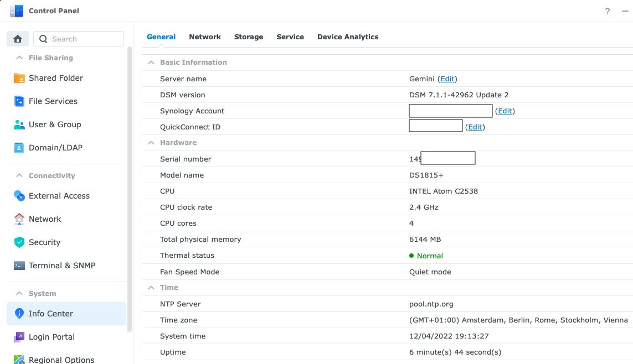The height and width of the screenshot is (364, 633).
Task: Click the GMT+01:00 time zone value
Action: [518, 320]
